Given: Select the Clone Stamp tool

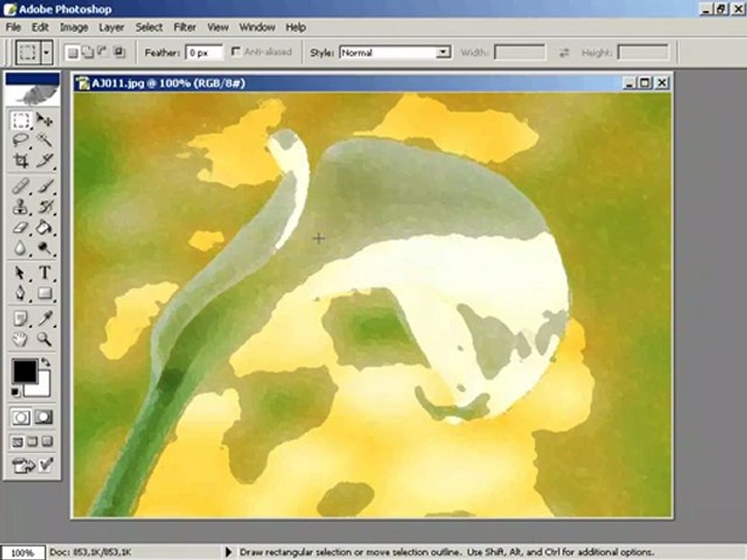Looking at the screenshot, I should coord(20,207).
